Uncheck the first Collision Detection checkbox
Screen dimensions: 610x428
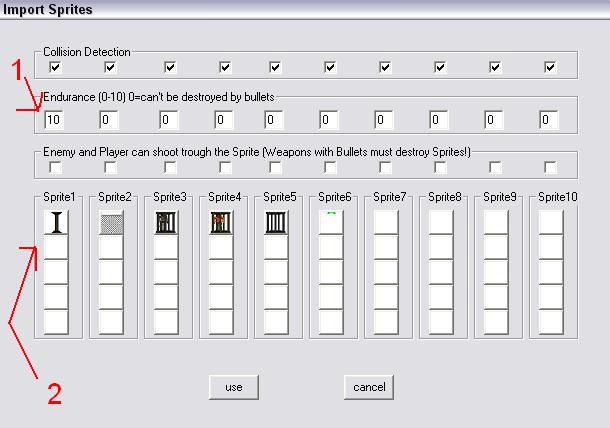pos(55,67)
